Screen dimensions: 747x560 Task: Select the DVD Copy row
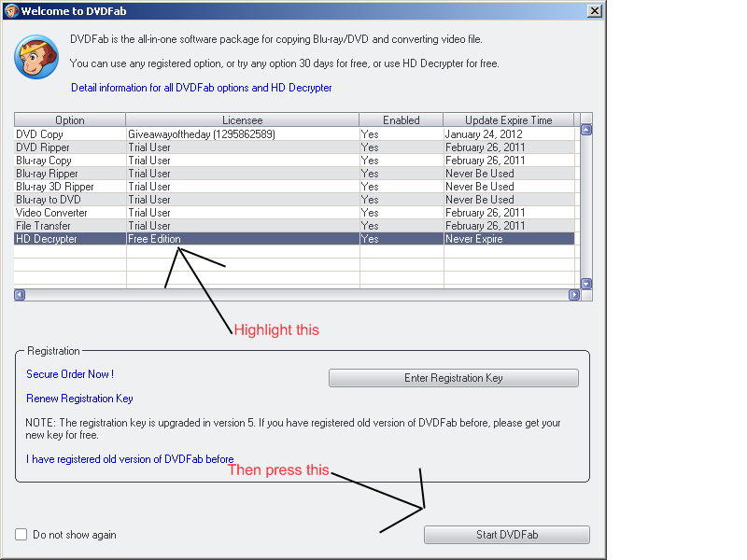point(294,134)
